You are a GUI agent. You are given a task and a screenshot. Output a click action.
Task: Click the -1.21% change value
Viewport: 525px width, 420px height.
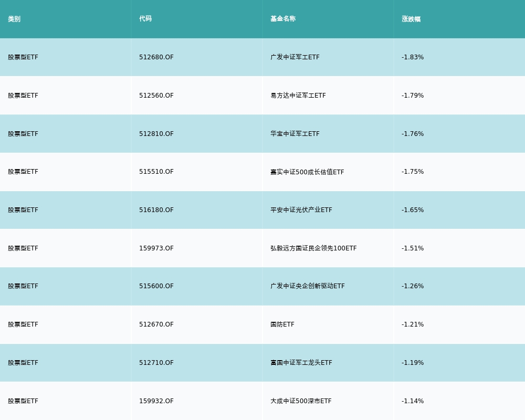(x=413, y=324)
